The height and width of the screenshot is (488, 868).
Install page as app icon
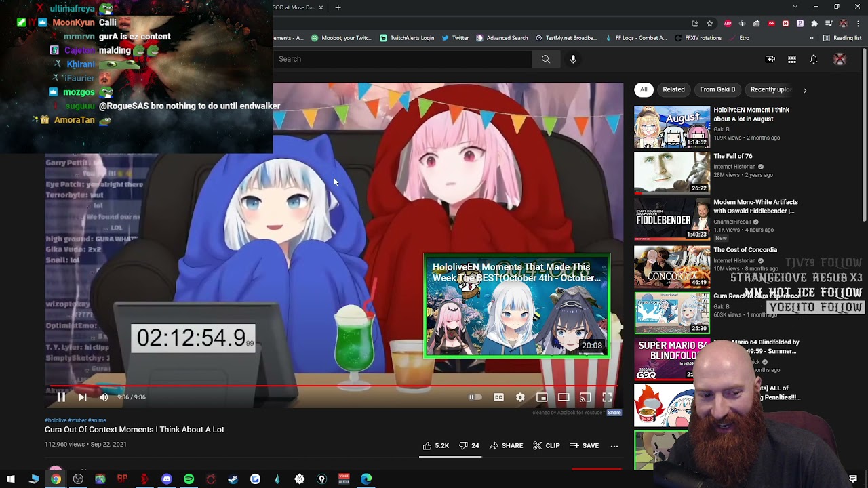[695, 24]
